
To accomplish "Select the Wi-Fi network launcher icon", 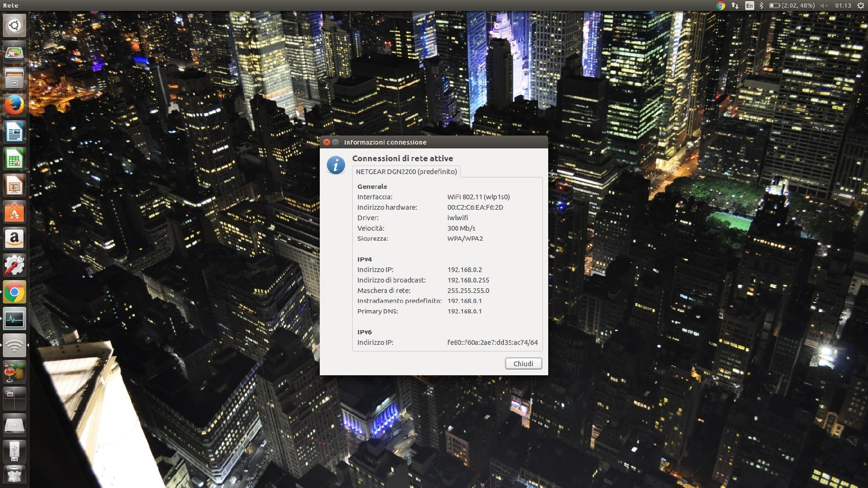I will point(14,345).
